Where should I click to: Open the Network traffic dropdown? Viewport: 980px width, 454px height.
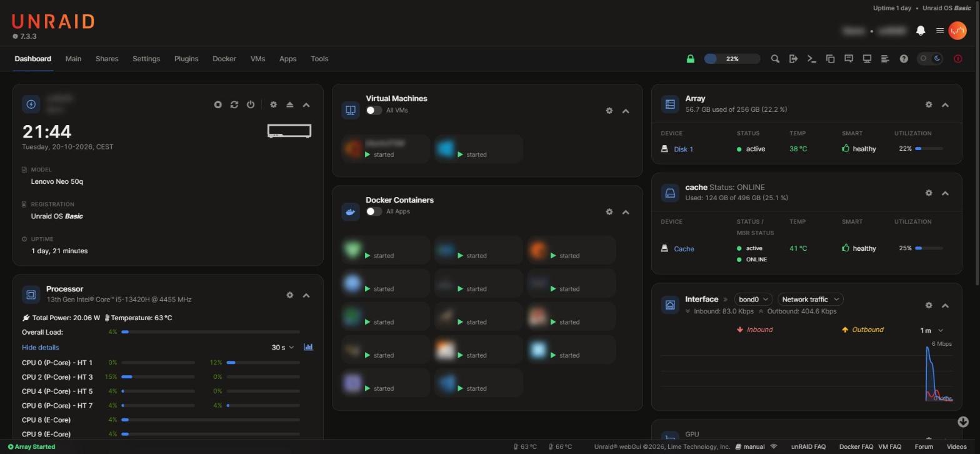point(810,300)
